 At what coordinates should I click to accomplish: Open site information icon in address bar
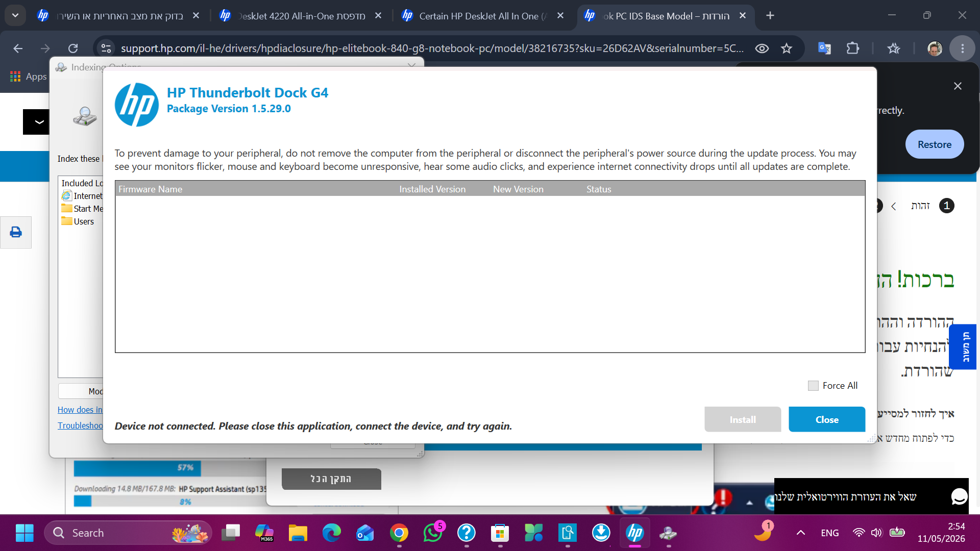[106, 48]
